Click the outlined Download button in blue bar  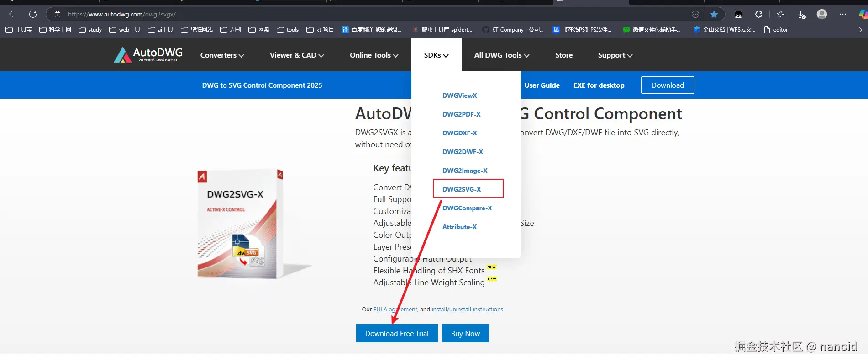click(668, 85)
